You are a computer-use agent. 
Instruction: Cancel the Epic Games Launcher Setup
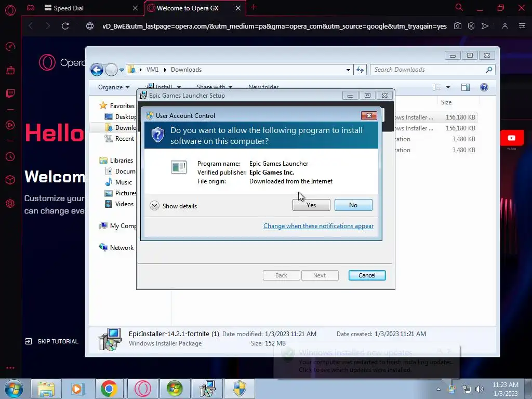pyautogui.click(x=367, y=275)
